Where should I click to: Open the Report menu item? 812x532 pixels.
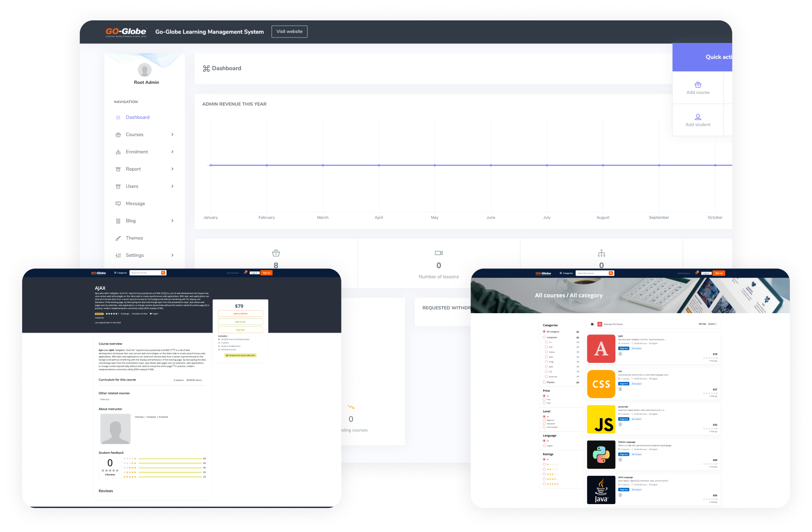(133, 169)
